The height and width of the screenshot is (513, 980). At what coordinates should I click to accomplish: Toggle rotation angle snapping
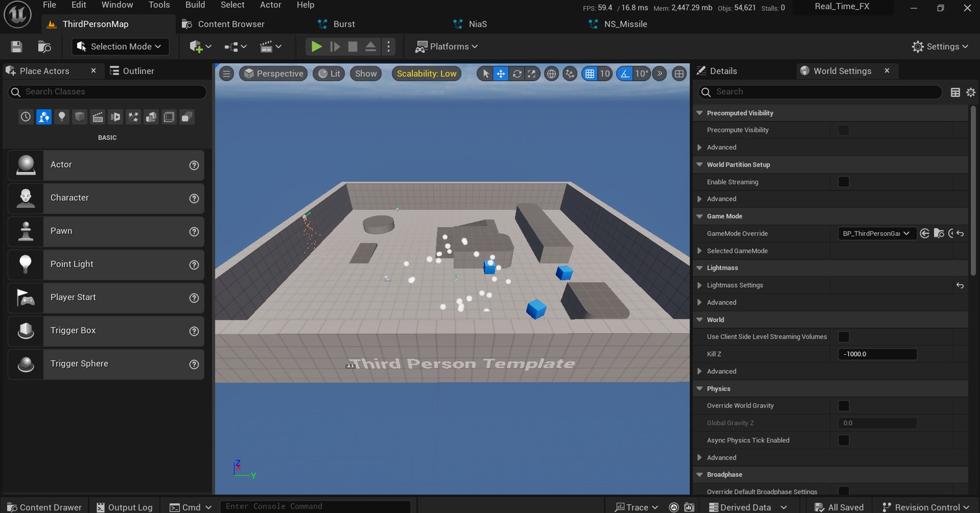point(625,73)
